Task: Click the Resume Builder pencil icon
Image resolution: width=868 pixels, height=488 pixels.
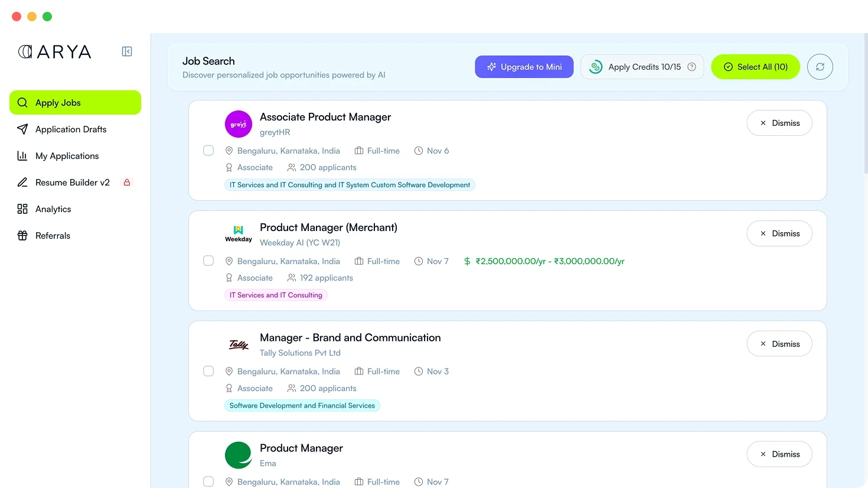Action: (22, 182)
